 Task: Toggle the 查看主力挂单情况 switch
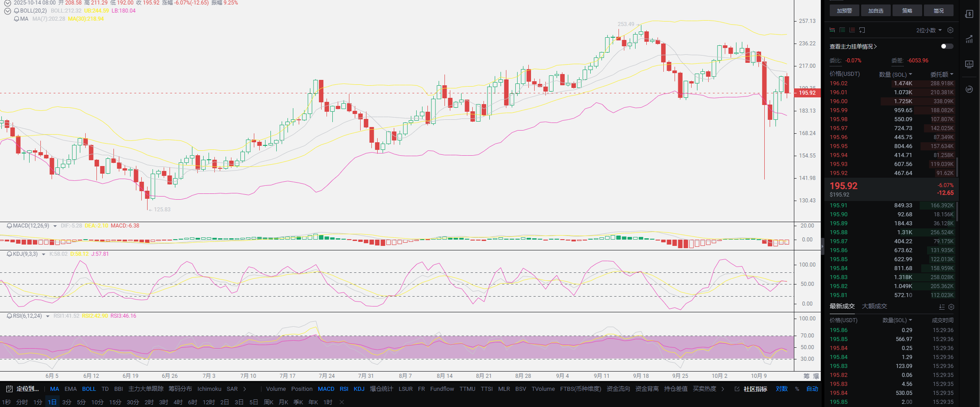[x=946, y=46]
